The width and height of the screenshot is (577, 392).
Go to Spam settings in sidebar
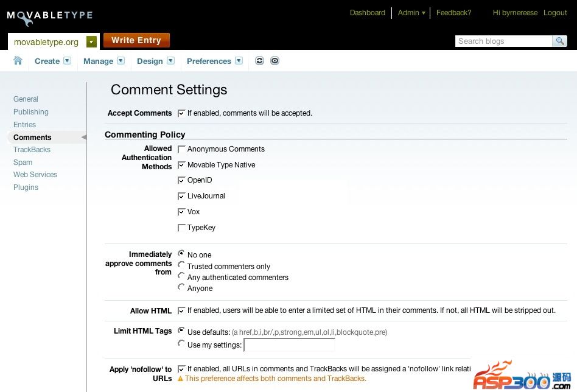coord(23,163)
